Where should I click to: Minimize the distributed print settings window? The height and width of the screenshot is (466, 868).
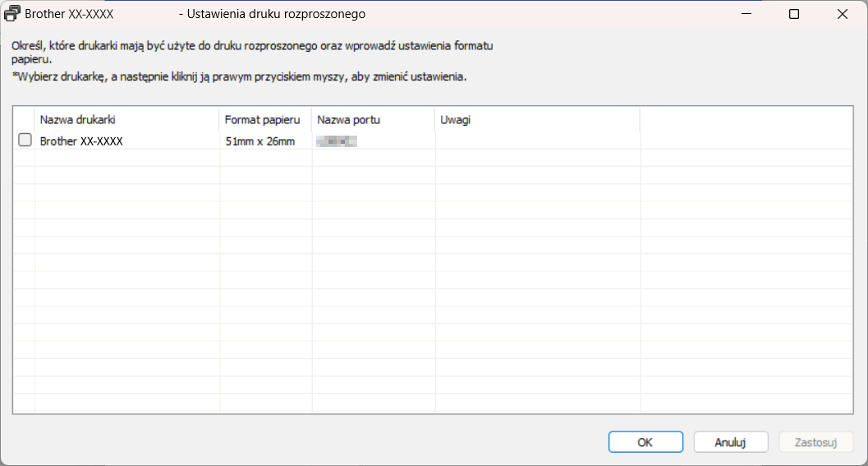pos(746,14)
